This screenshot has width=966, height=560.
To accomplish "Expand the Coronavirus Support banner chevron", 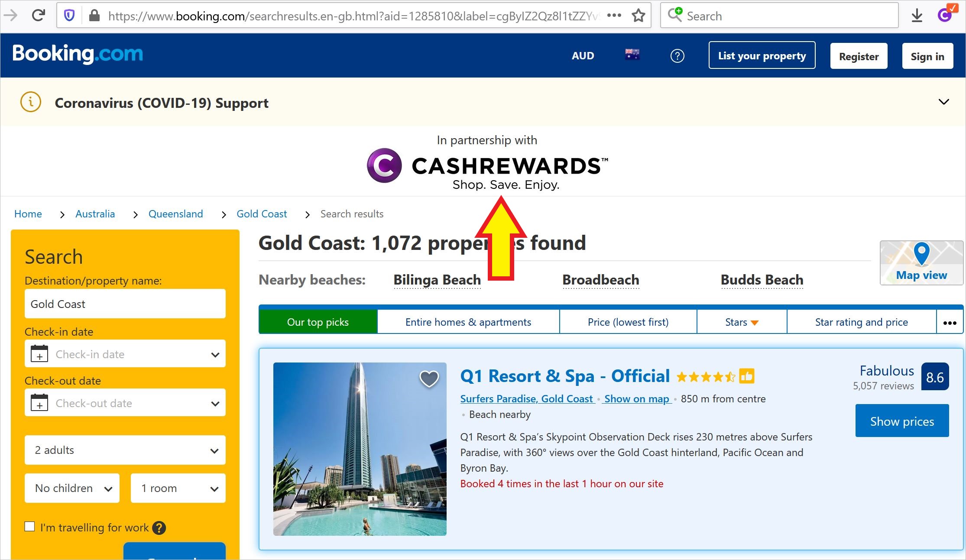I will (943, 102).
